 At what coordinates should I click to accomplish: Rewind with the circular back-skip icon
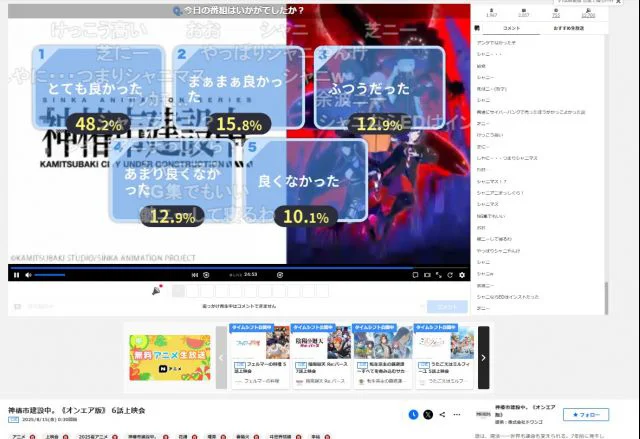pyautogui.click(x=206, y=275)
